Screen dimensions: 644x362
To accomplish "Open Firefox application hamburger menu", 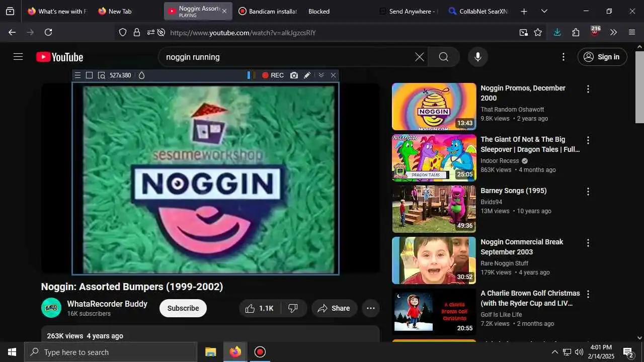I will click(632, 32).
